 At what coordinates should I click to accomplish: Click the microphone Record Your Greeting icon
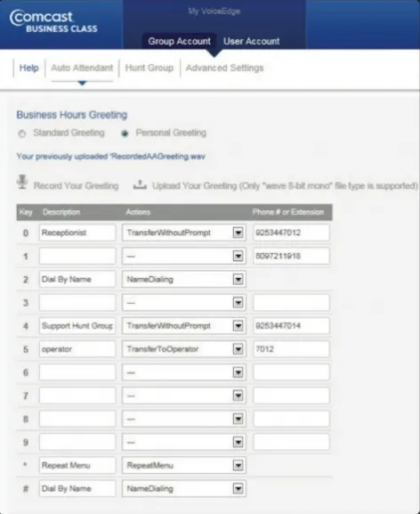tap(22, 182)
